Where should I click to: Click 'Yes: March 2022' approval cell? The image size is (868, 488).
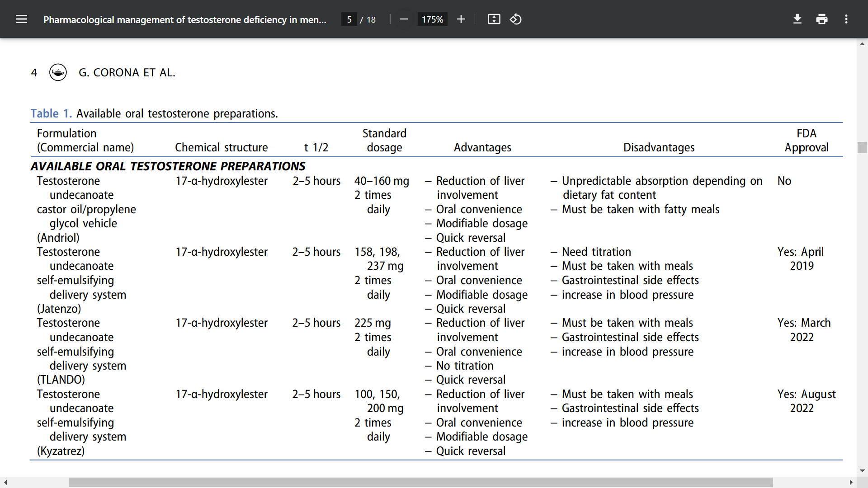click(x=804, y=330)
